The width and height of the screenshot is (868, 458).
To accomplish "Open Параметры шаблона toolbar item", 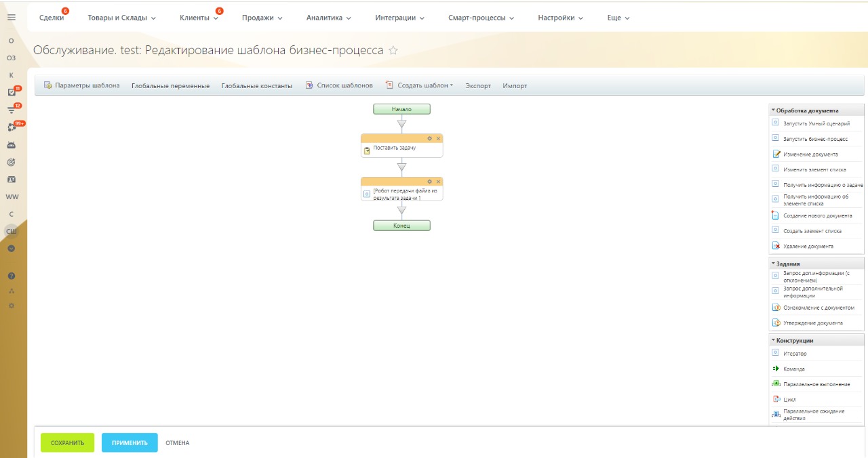I will (81, 85).
